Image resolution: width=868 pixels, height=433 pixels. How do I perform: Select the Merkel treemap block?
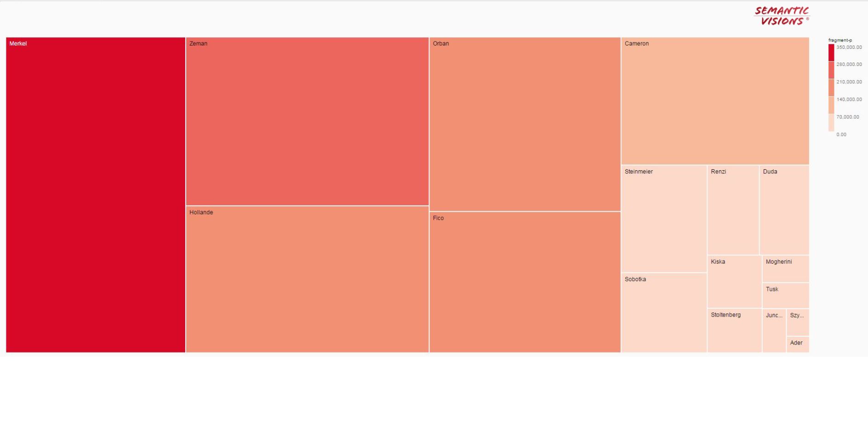click(x=96, y=195)
